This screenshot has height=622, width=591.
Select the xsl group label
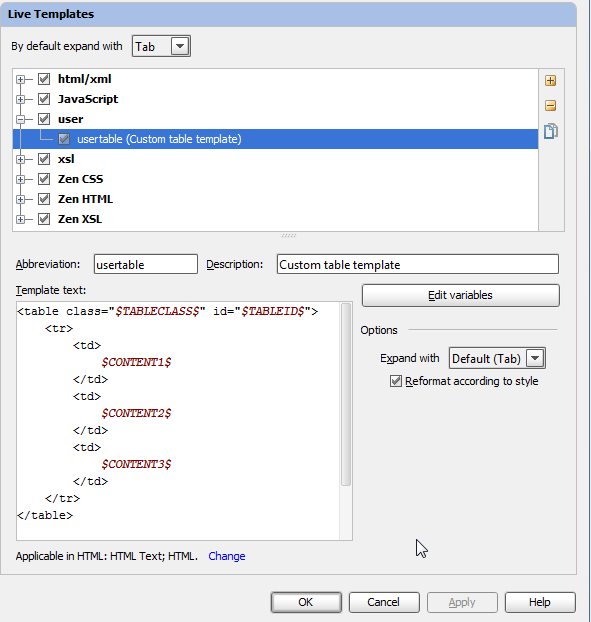[66, 159]
